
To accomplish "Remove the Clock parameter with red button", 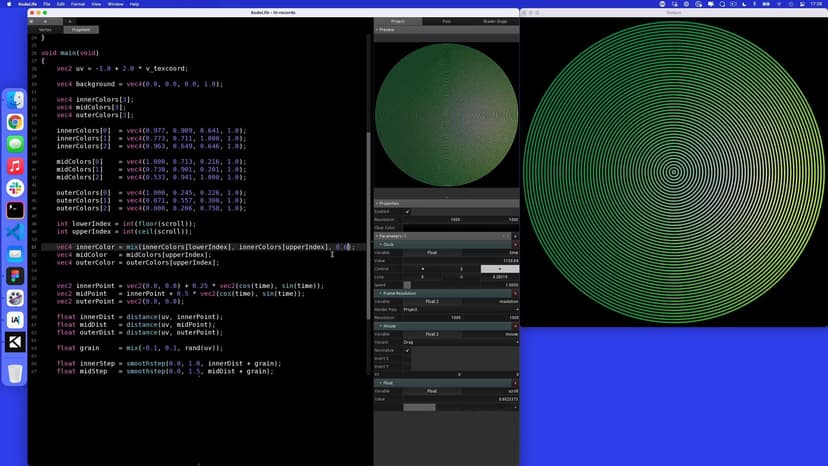I will [515, 244].
